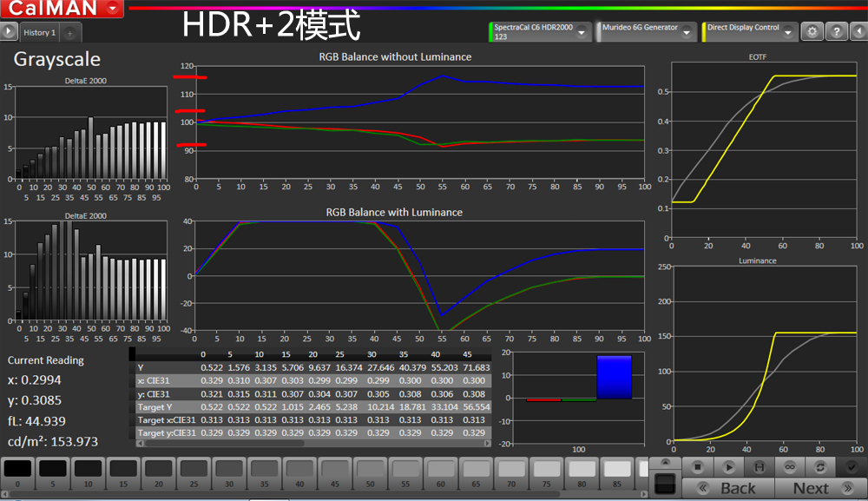
Task: Select the 60 grayscale patch
Action: pyautogui.click(x=441, y=473)
